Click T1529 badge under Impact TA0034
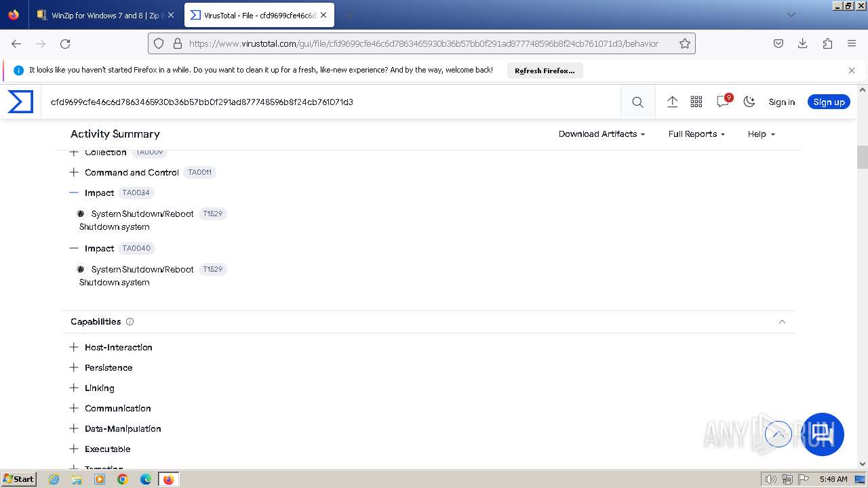 (212, 213)
